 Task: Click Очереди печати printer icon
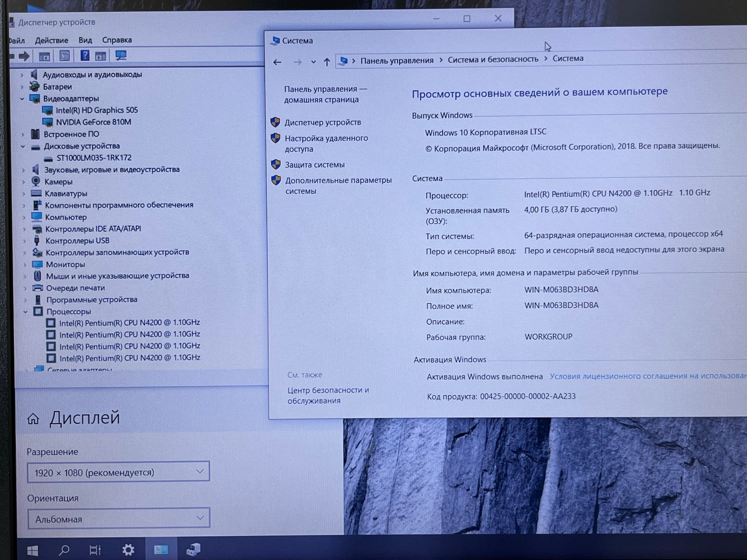click(38, 288)
